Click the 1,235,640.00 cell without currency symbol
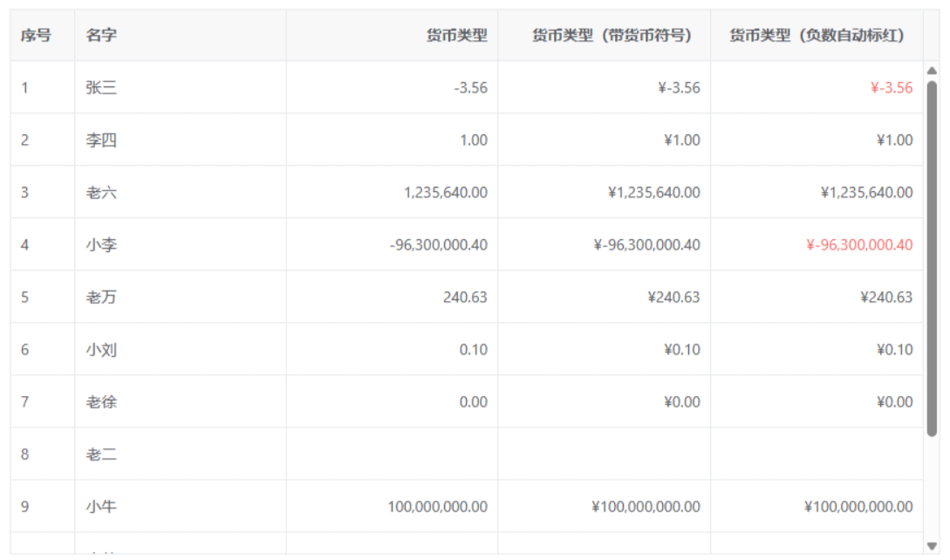950x560 pixels. click(x=392, y=192)
